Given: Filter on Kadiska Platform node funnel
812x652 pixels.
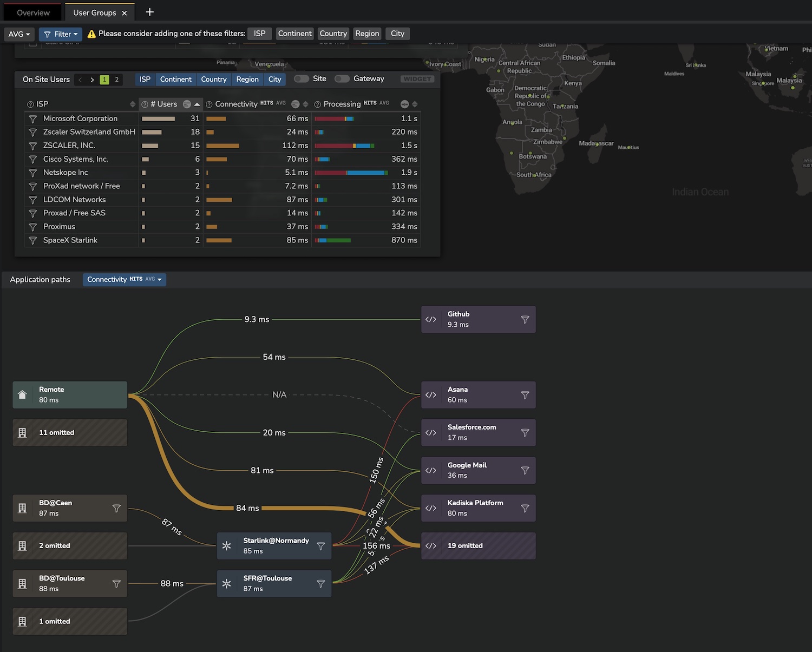Looking at the screenshot, I should tap(525, 509).
